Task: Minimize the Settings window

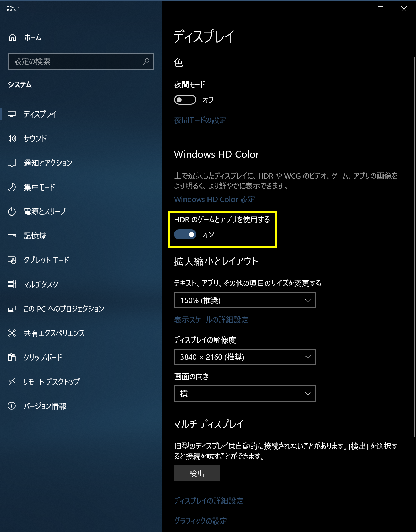Action: click(357, 9)
